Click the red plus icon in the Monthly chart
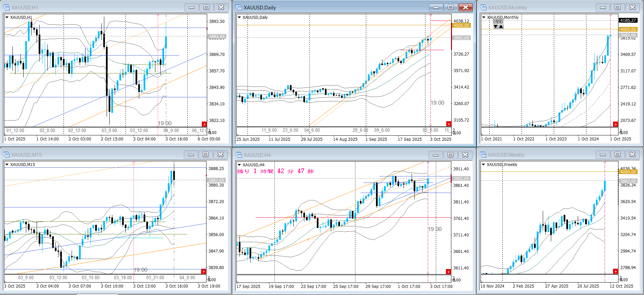 pyautogui.click(x=615, y=124)
